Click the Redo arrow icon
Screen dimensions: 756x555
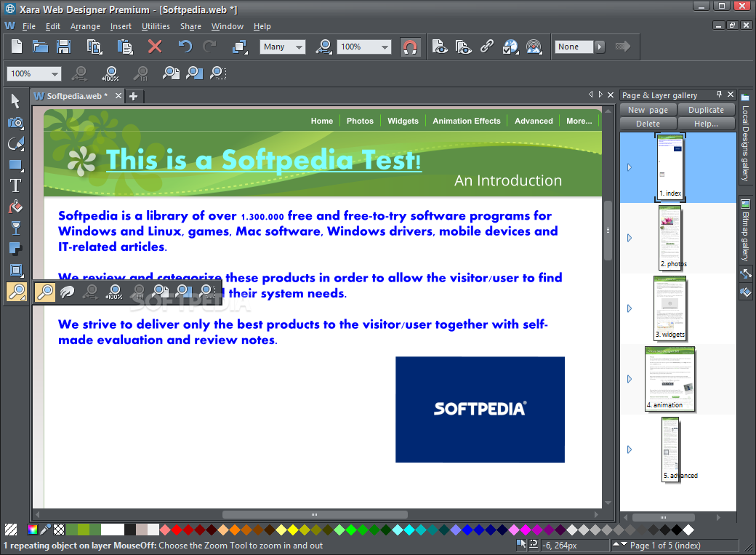click(209, 47)
